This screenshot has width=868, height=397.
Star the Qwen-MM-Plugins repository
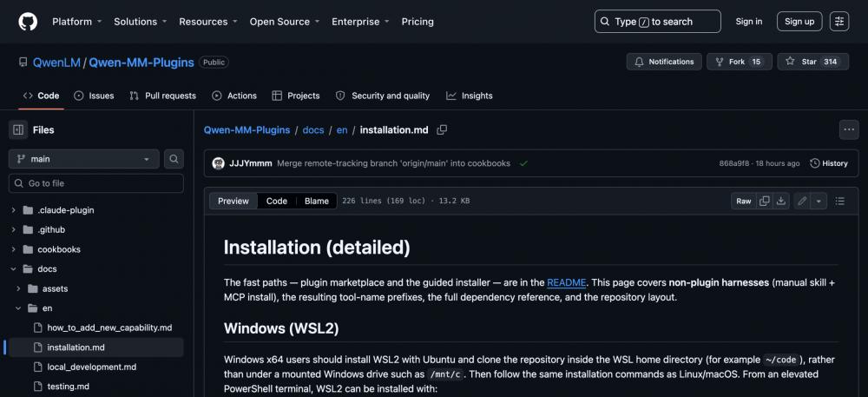(x=812, y=62)
